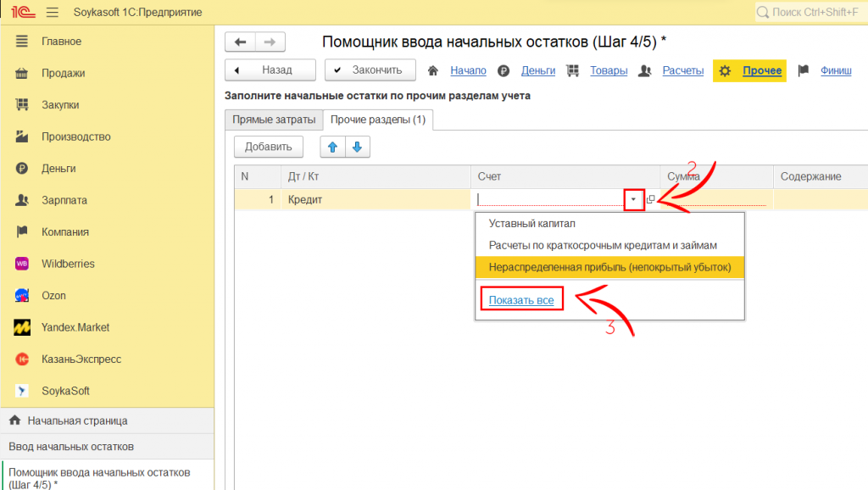868x490 pixels.
Task: Click the Yandex.Market sidebar icon
Action: coord(23,327)
